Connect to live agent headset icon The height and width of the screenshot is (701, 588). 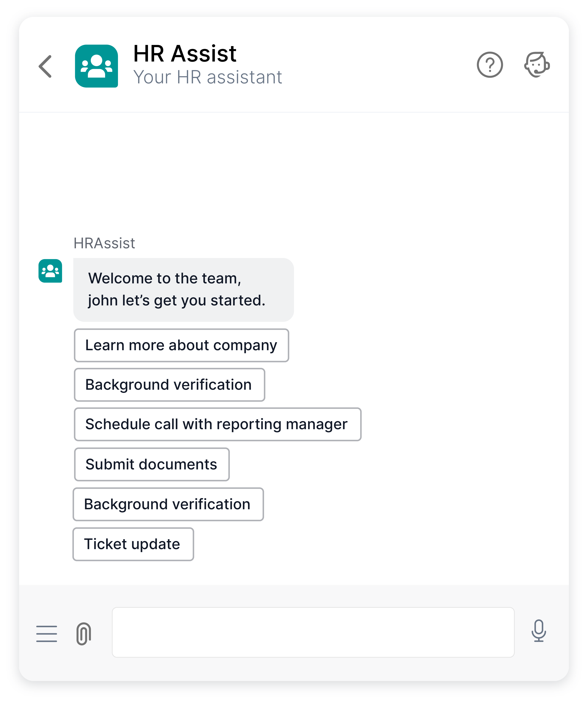537,64
